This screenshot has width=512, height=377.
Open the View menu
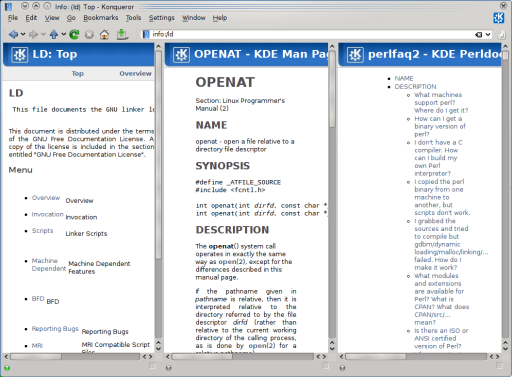click(52, 18)
